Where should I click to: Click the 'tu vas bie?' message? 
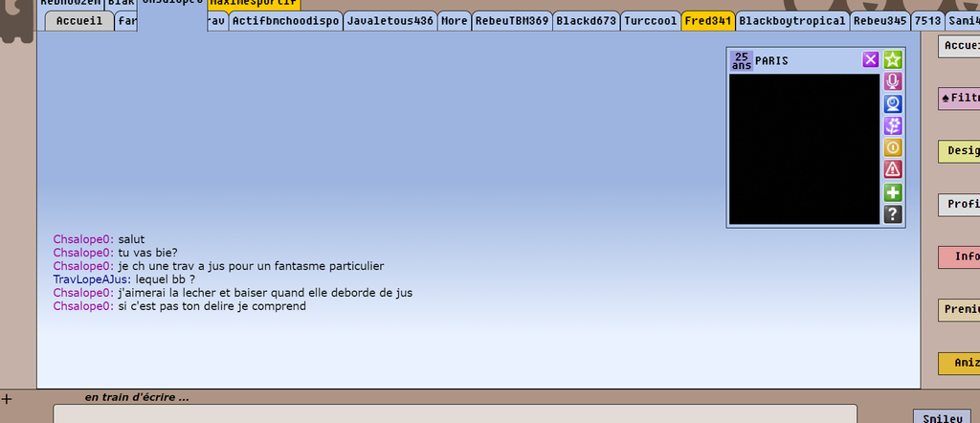coord(148,253)
